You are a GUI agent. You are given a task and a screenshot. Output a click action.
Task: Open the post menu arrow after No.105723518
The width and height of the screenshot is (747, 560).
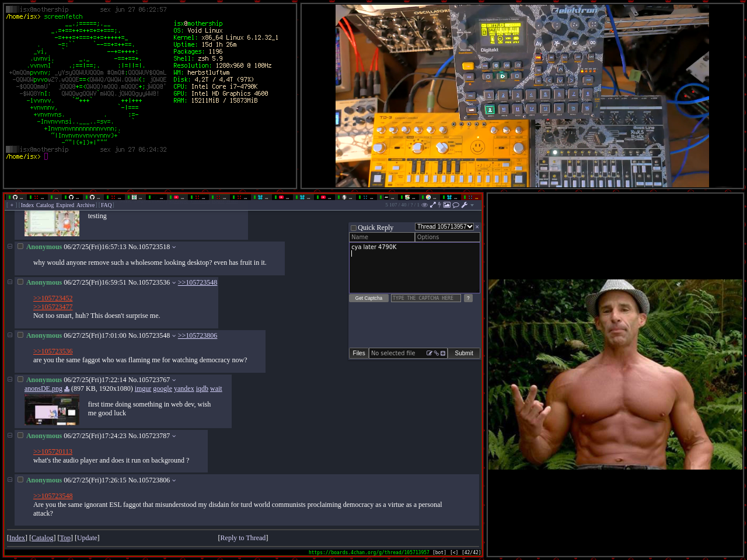tap(174, 247)
